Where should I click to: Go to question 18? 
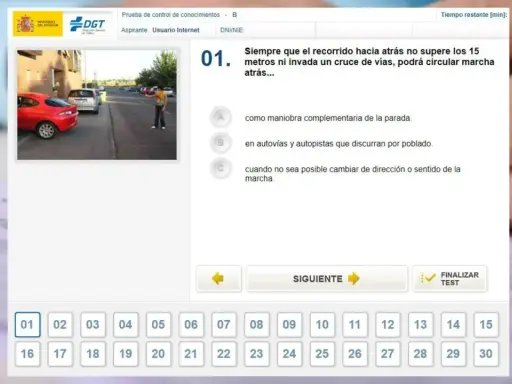93,354
